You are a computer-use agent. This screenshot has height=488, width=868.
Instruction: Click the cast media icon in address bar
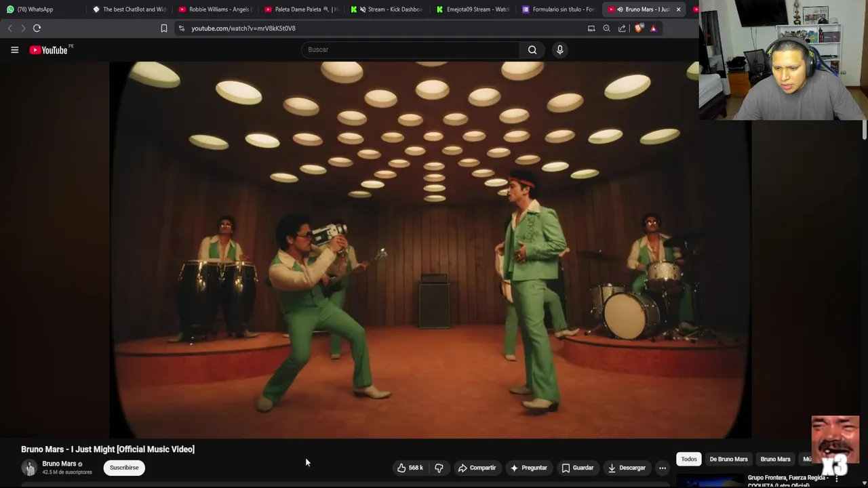591,28
